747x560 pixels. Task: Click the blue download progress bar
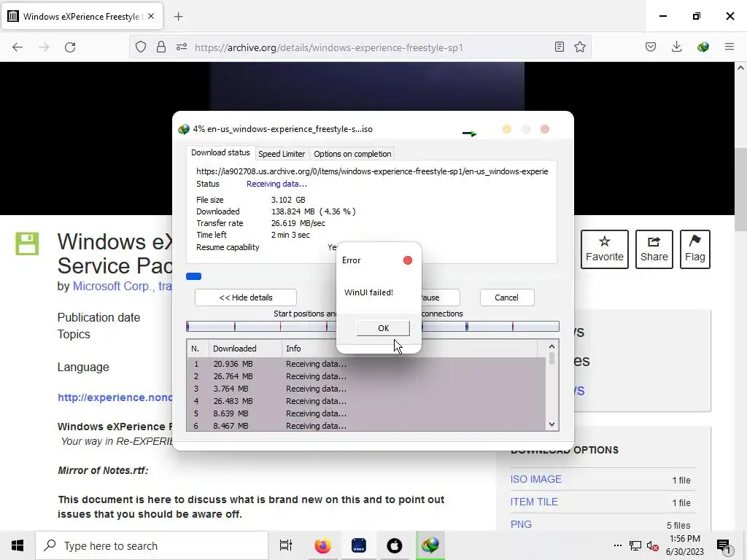[x=194, y=276]
